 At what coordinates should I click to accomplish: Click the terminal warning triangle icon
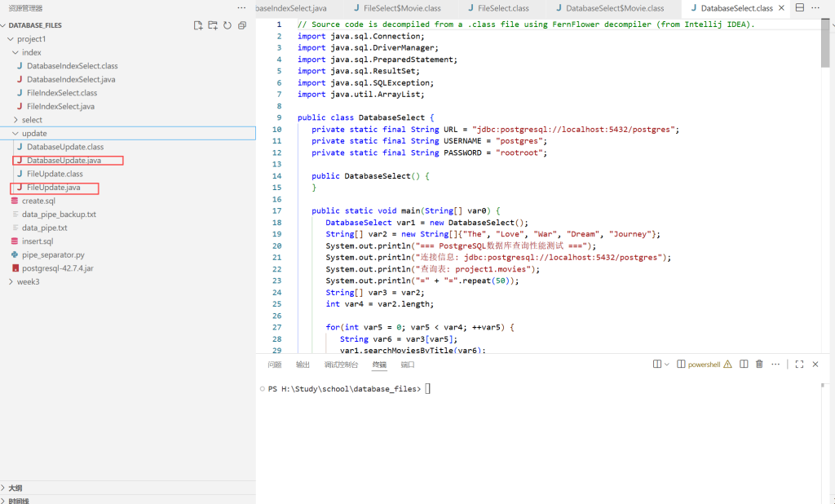(x=727, y=365)
